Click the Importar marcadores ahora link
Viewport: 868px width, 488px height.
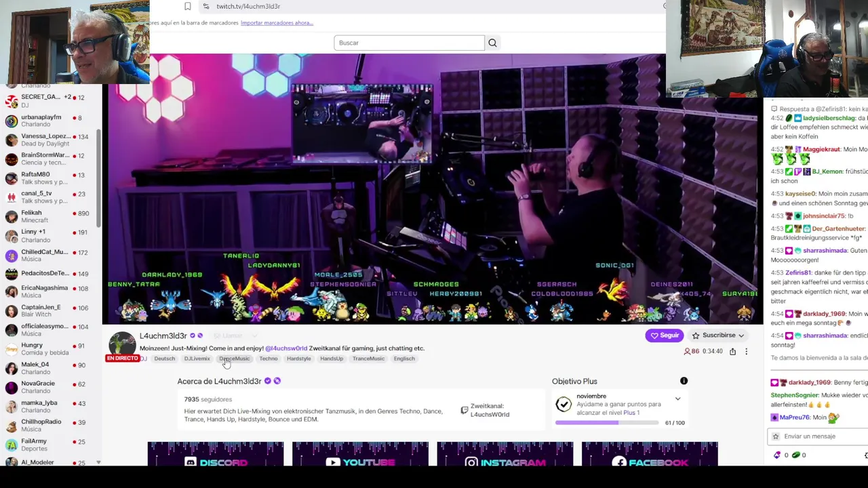(x=277, y=23)
